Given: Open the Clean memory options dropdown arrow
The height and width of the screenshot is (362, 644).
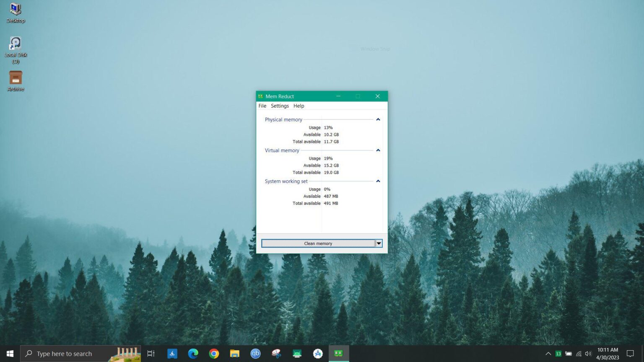Looking at the screenshot, I should [x=379, y=243].
